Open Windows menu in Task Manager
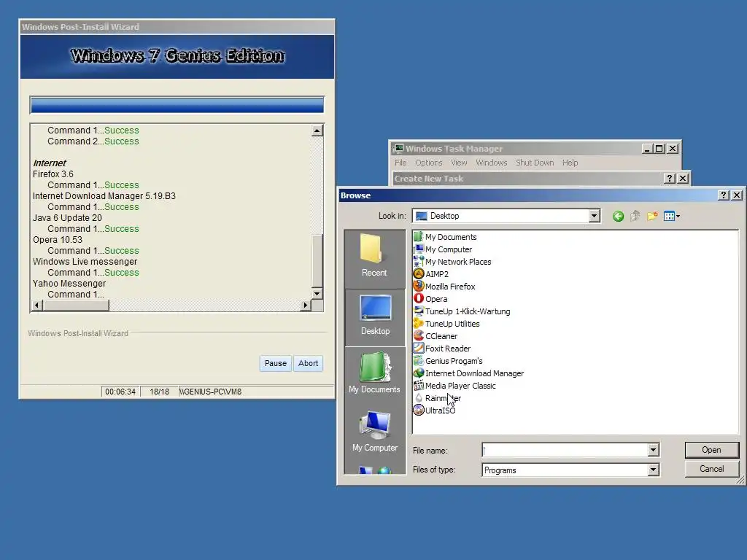747x560 pixels. click(x=491, y=163)
